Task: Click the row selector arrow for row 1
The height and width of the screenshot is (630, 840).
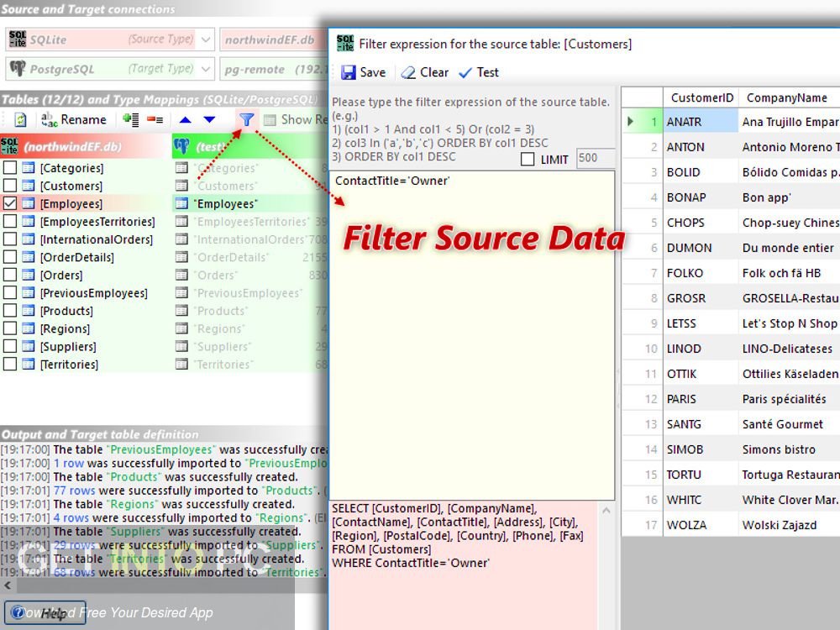Action: click(631, 122)
